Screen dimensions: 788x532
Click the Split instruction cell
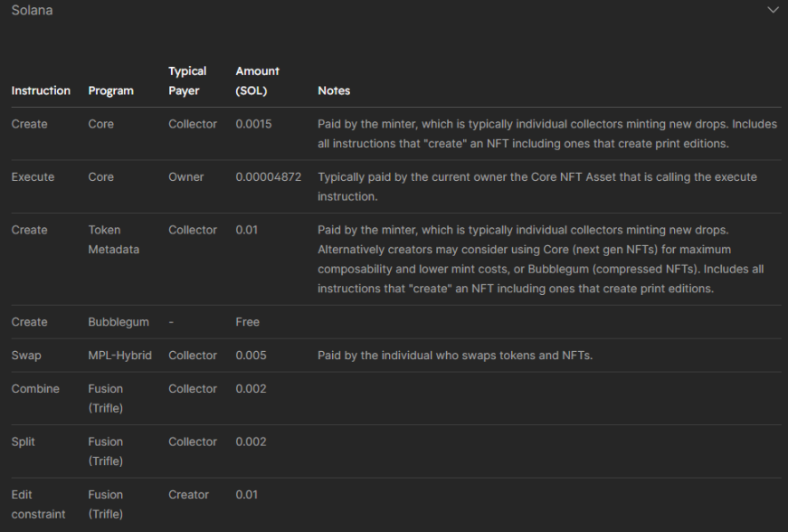(24, 442)
